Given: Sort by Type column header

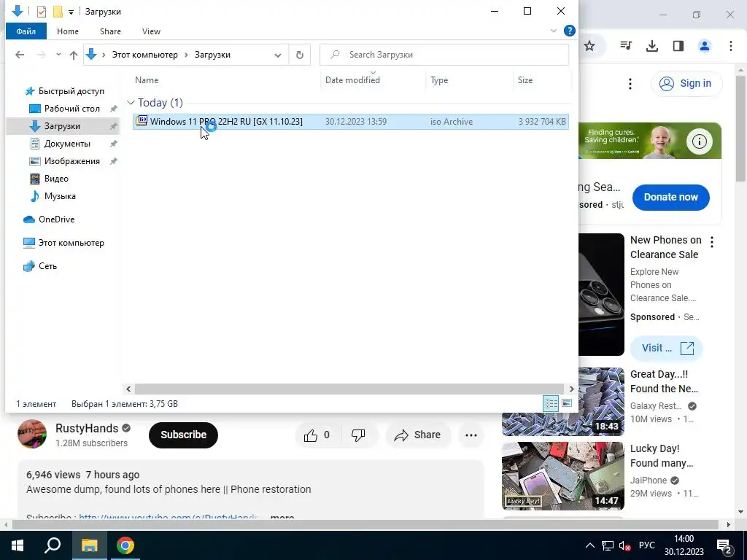Looking at the screenshot, I should click(x=439, y=80).
